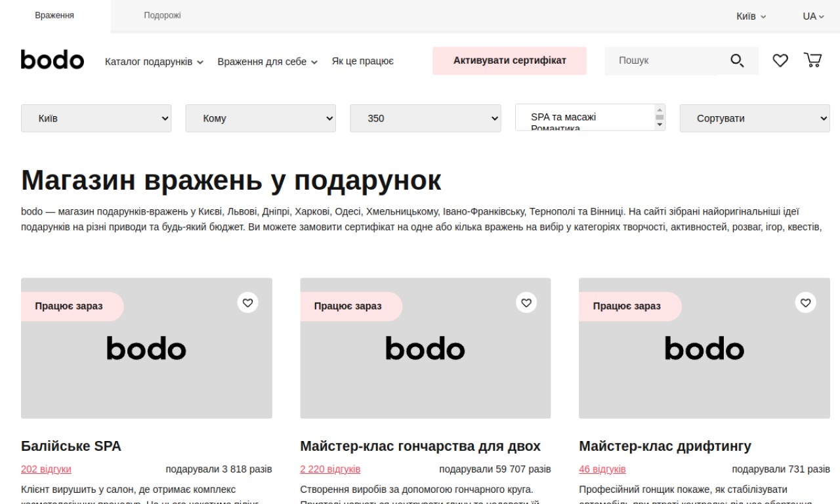
Task: Click the text подарували 59 707 разів
Action: 495,469
